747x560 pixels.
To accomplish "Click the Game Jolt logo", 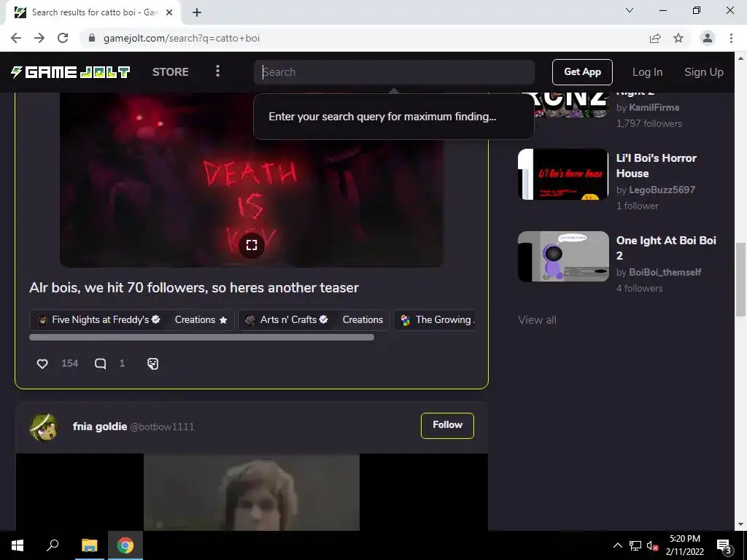I will pos(70,72).
